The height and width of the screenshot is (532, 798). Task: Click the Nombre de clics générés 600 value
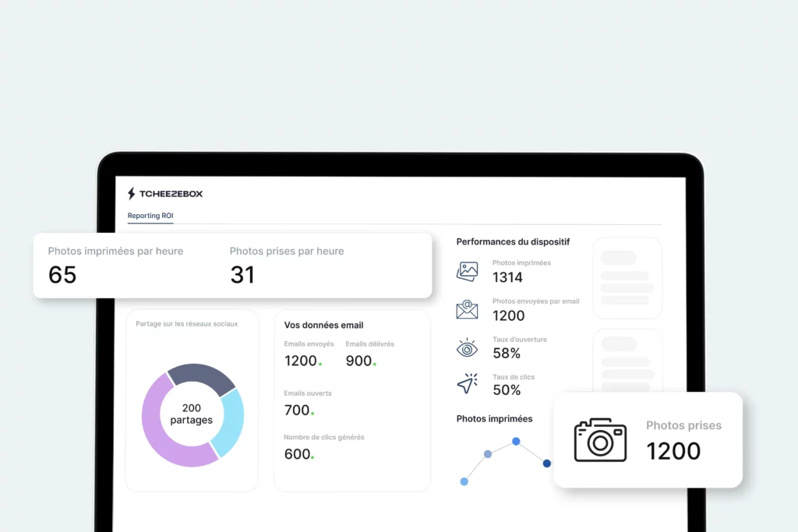pos(297,454)
